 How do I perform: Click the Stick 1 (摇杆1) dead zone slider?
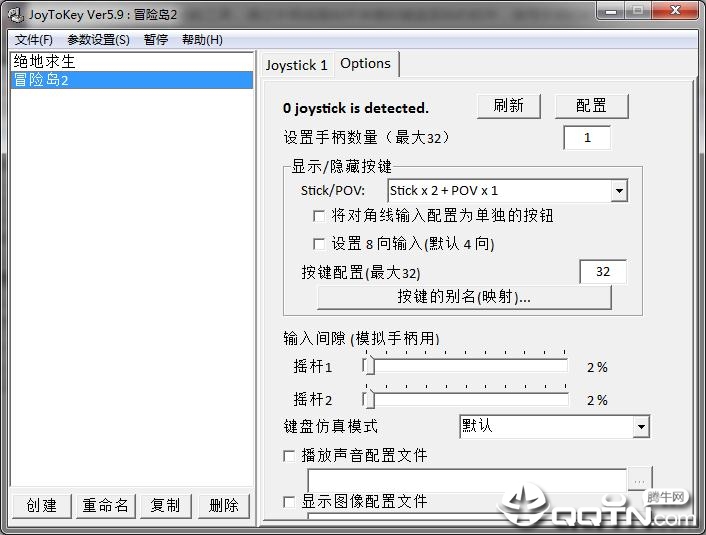(x=465, y=366)
